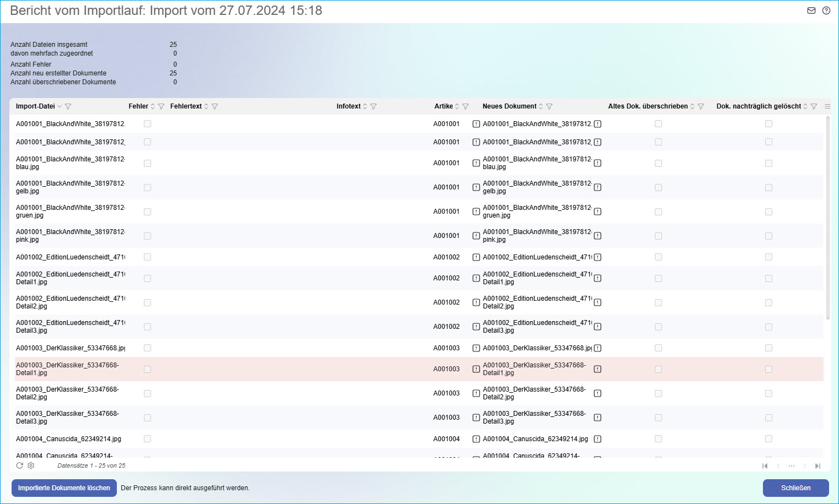Viewport: 839px width, 504px height.
Task: Toggle Fehler checkbox in first A001001 row
Action: 147,124
